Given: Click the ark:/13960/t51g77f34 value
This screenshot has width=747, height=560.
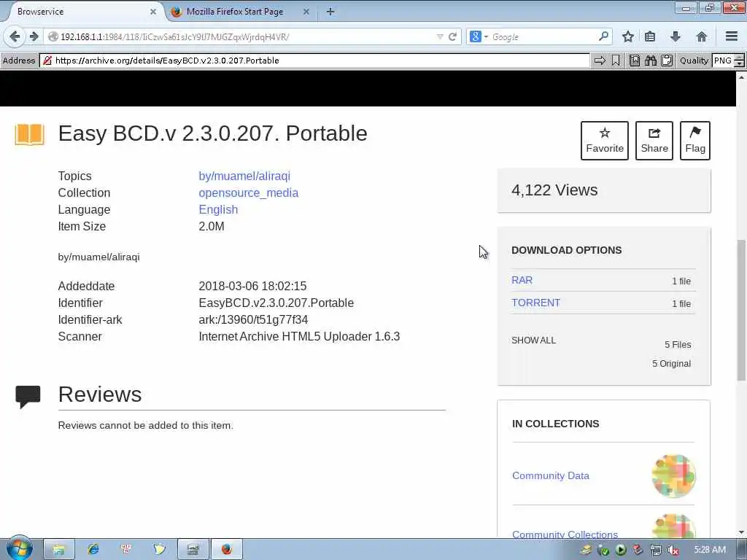Looking at the screenshot, I should click(253, 319).
